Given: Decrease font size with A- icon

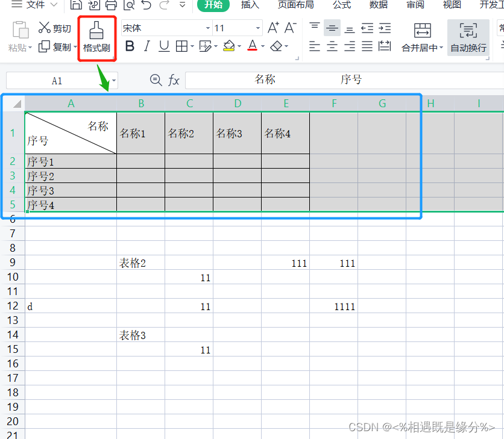Looking at the screenshot, I should 291,28.
